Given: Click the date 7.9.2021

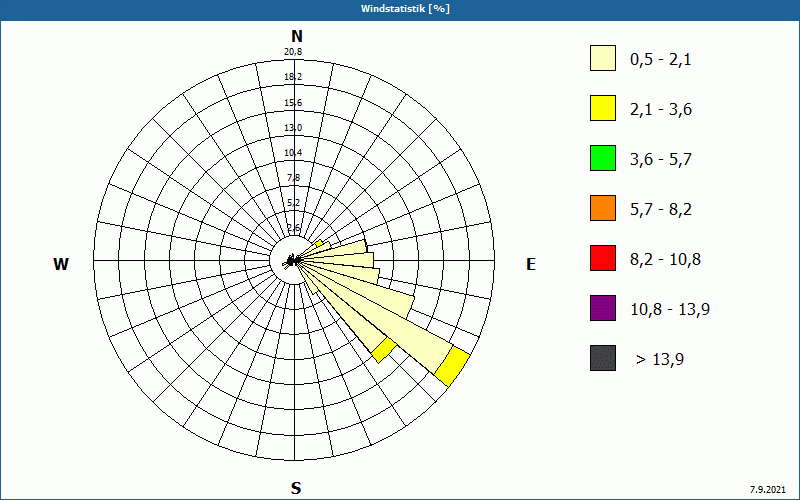Looking at the screenshot, I should point(767,490).
